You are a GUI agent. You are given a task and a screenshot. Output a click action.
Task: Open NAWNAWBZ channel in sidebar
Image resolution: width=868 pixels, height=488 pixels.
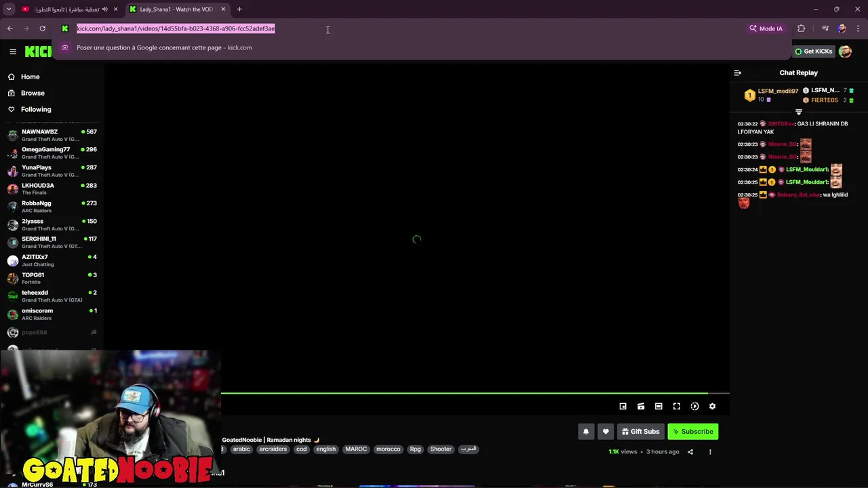[x=52, y=135]
